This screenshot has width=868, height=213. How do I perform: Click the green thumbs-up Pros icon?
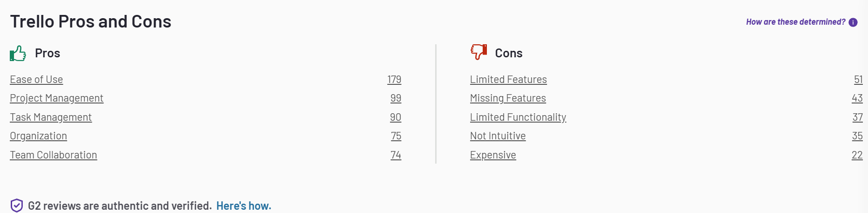(18, 53)
